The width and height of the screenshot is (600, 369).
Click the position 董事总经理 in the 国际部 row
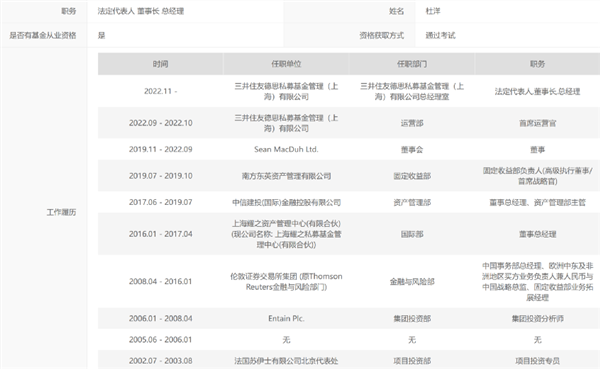(537, 234)
